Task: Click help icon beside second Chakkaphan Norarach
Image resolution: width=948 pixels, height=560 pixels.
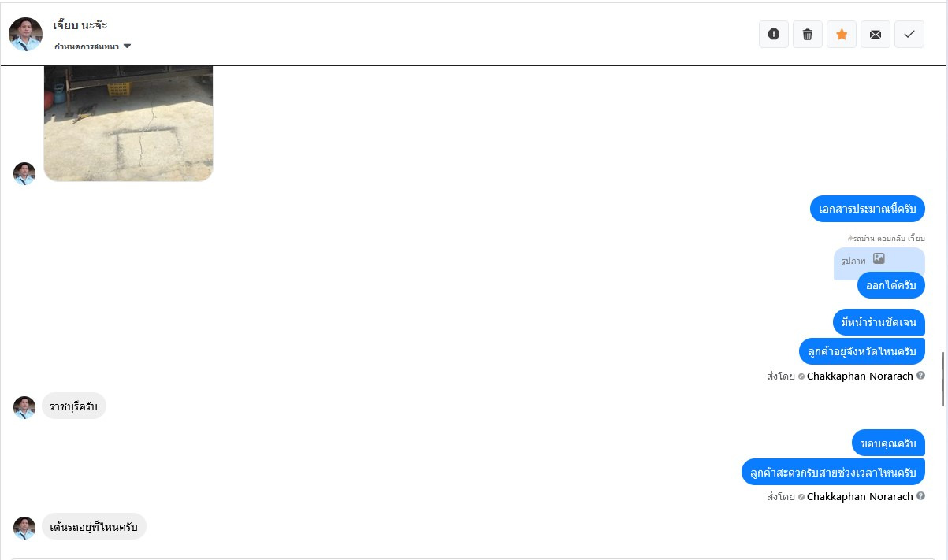Action: (x=920, y=496)
